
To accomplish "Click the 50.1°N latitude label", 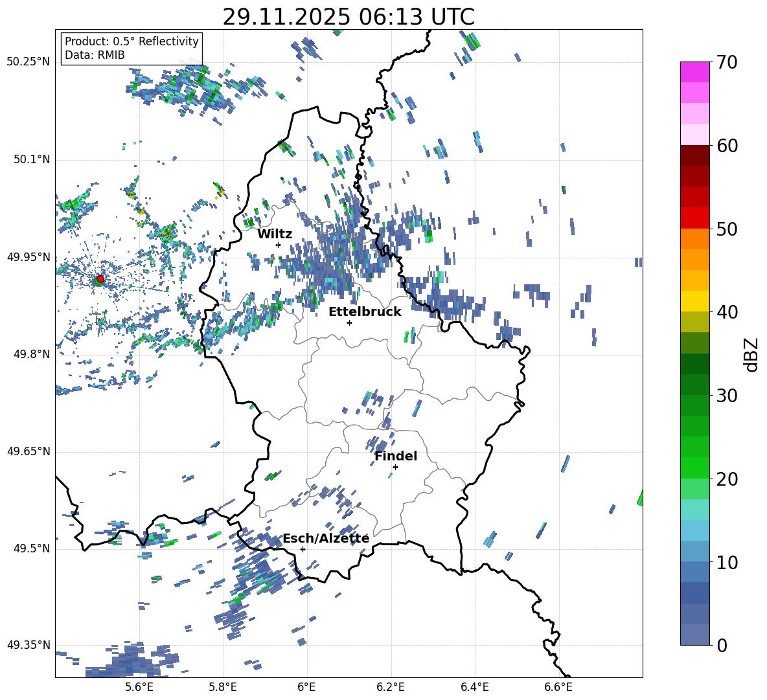I will (x=31, y=159).
